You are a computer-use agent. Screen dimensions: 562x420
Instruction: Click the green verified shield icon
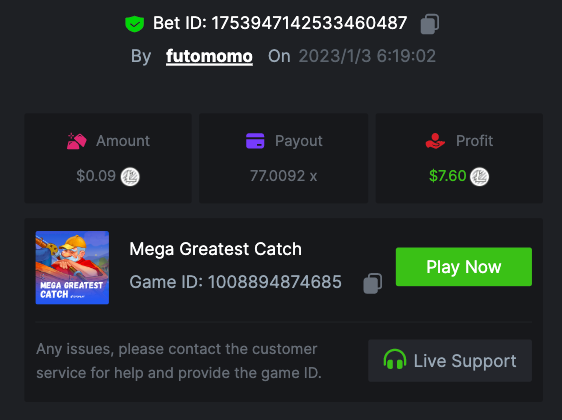(134, 24)
